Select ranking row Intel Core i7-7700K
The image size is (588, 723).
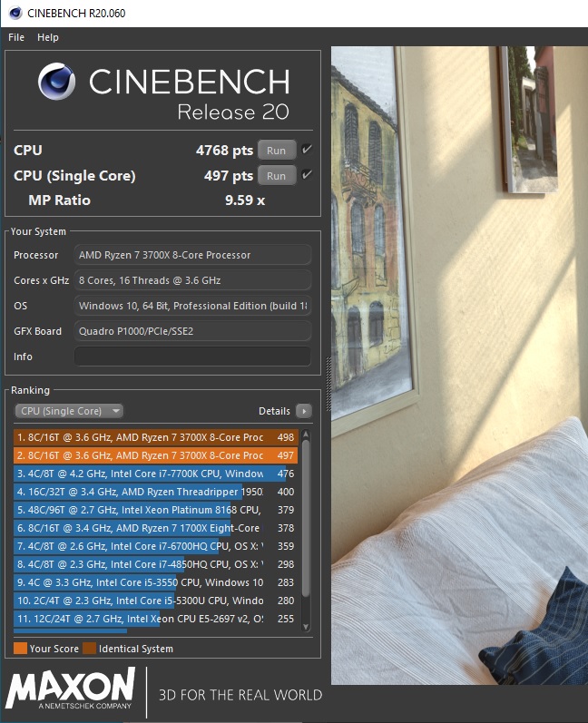coord(156,474)
